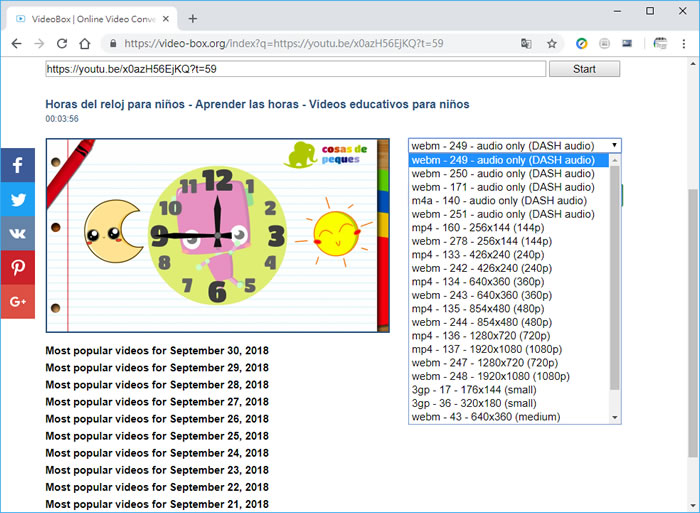Go to the browser home page

(86, 44)
